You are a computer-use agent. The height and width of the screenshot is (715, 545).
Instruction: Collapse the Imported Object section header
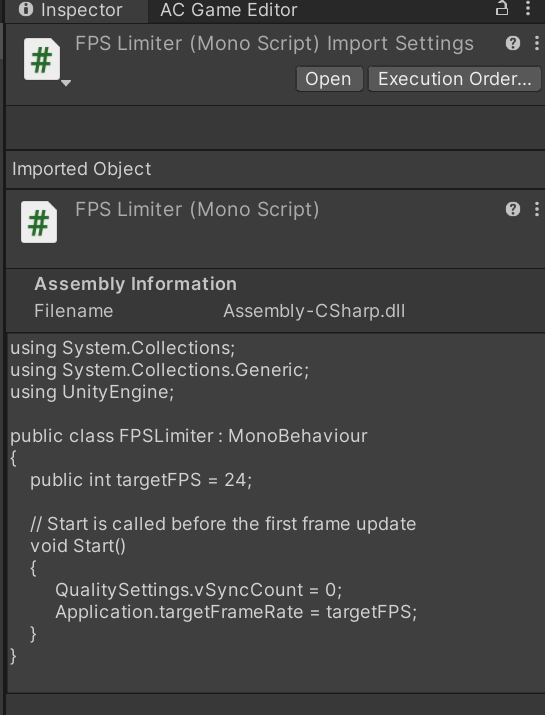(275, 169)
